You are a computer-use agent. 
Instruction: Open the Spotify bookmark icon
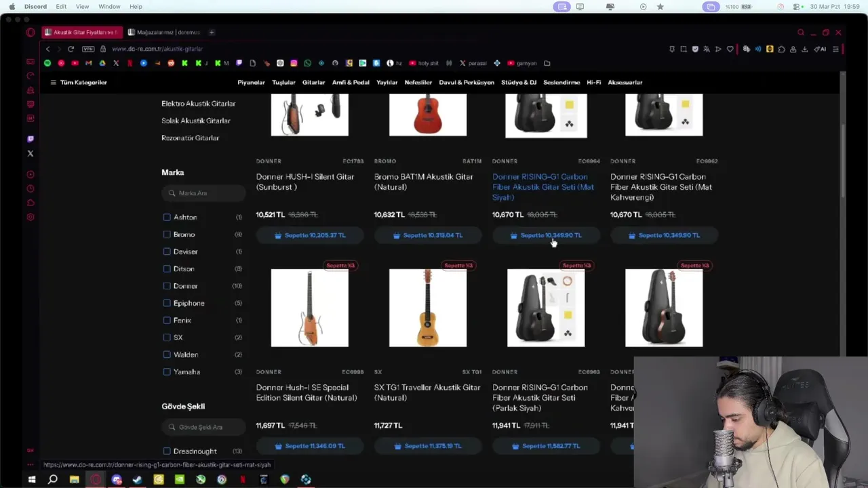pyautogui.click(x=47, y=63)
